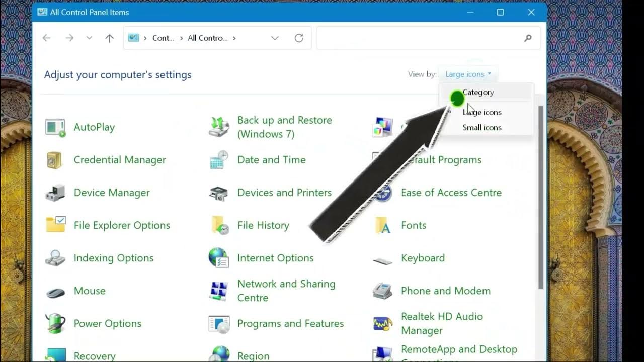Open the Credential Manager safe icon
This screenshot has width=644, height=362.
pos(54,160)
